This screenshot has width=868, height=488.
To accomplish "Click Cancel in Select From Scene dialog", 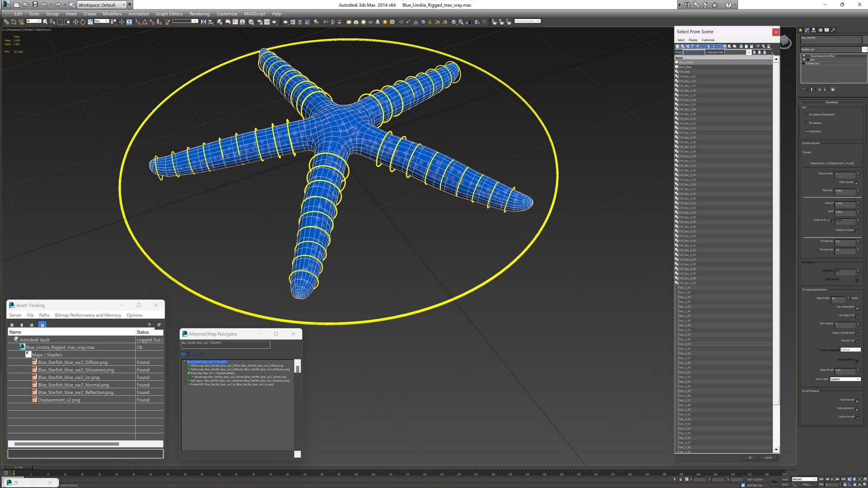I will point(768,458).
